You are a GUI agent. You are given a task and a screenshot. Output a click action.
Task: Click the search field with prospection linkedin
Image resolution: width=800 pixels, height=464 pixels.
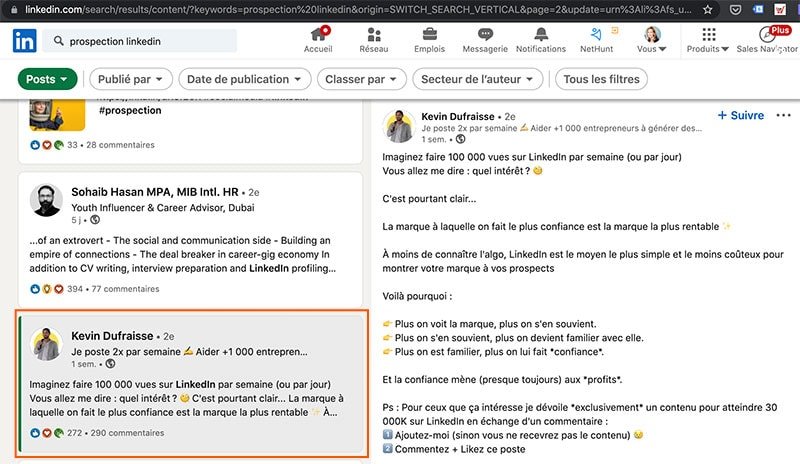[139, 41]
